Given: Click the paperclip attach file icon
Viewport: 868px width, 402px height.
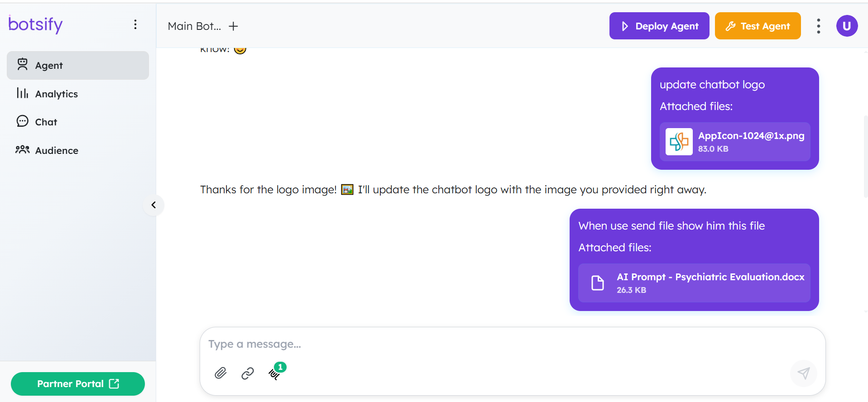Looking at the screenshot, I should click(x=221, y=373).
